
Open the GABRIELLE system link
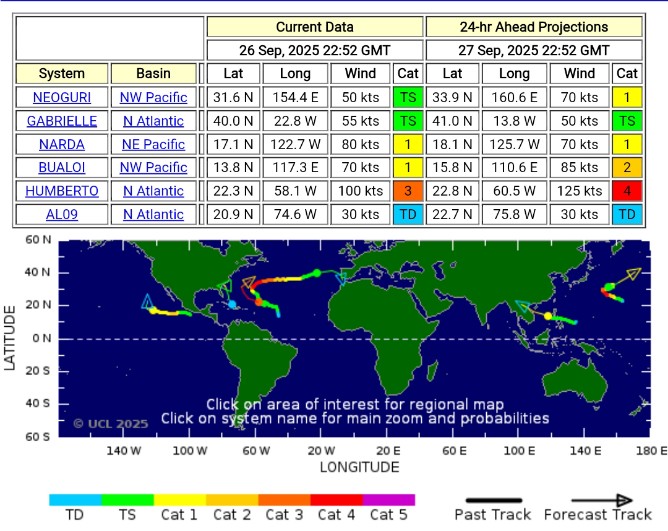(x=62, y=121)
